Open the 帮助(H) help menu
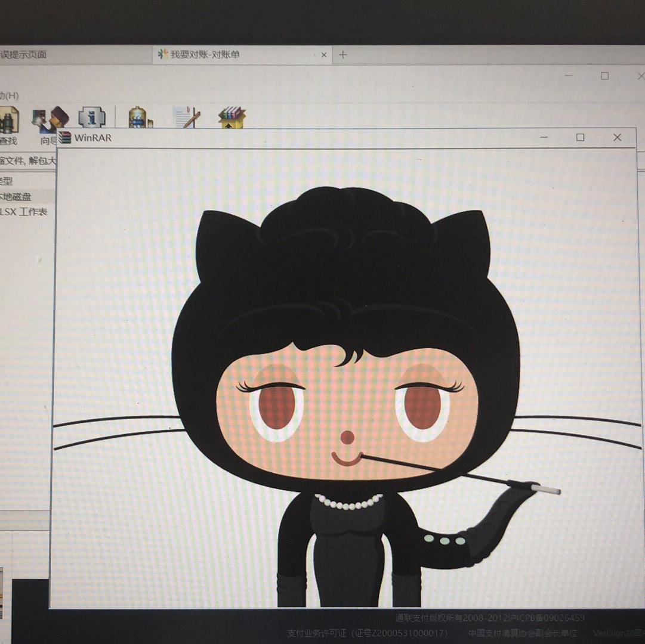 click(x=8, y=95)
